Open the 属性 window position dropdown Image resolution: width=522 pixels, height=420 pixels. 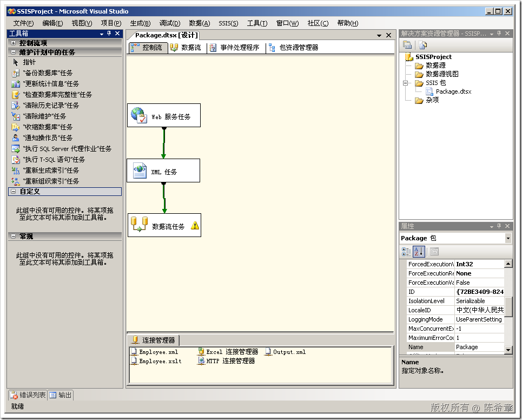(492, 226)
